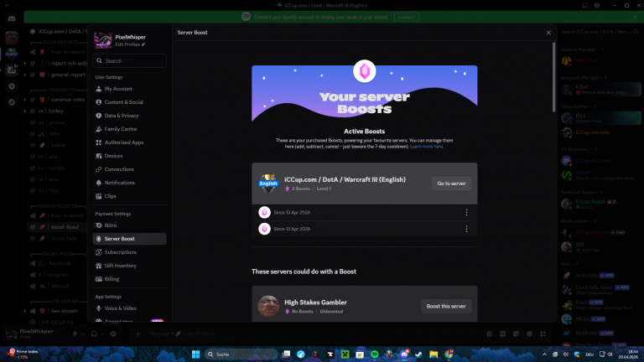The height and width of the screenshot is (362, 644).
Task: Open the boost-flood channel
Action: 57,227
